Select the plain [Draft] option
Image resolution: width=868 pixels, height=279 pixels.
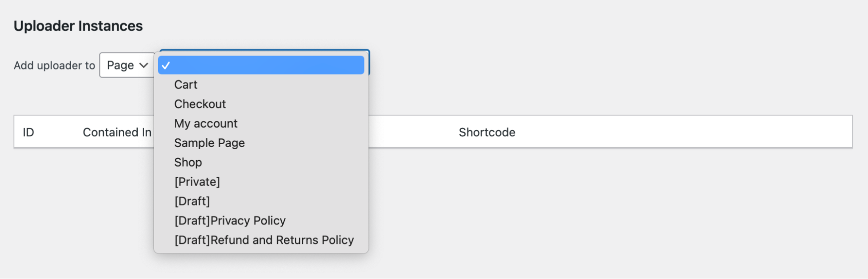point(192,201)
